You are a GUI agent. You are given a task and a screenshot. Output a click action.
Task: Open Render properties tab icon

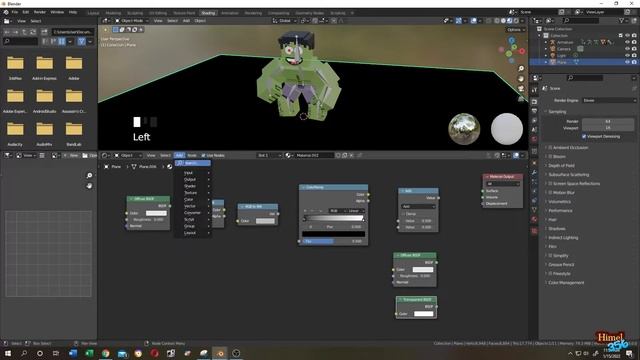pos(534,102)
